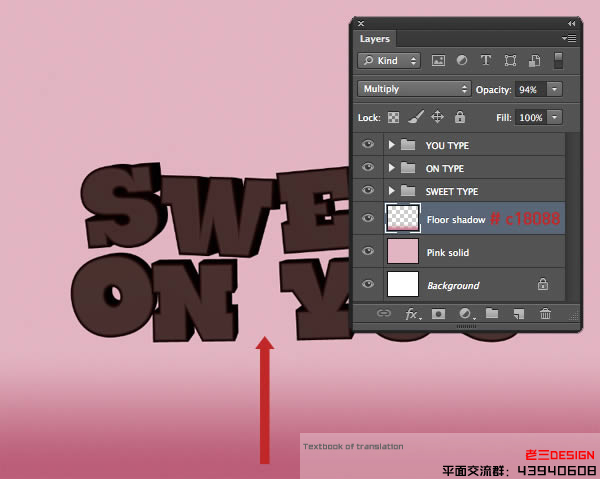Open the Multiply blend mode dropdown
The image size is (600, 479).
pyautogui.click(x=414, y=89)
